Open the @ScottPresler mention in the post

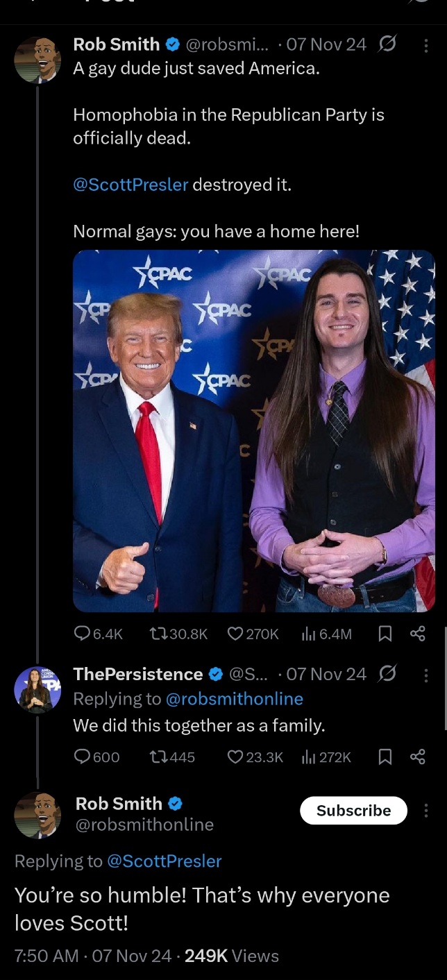point(130,185)
